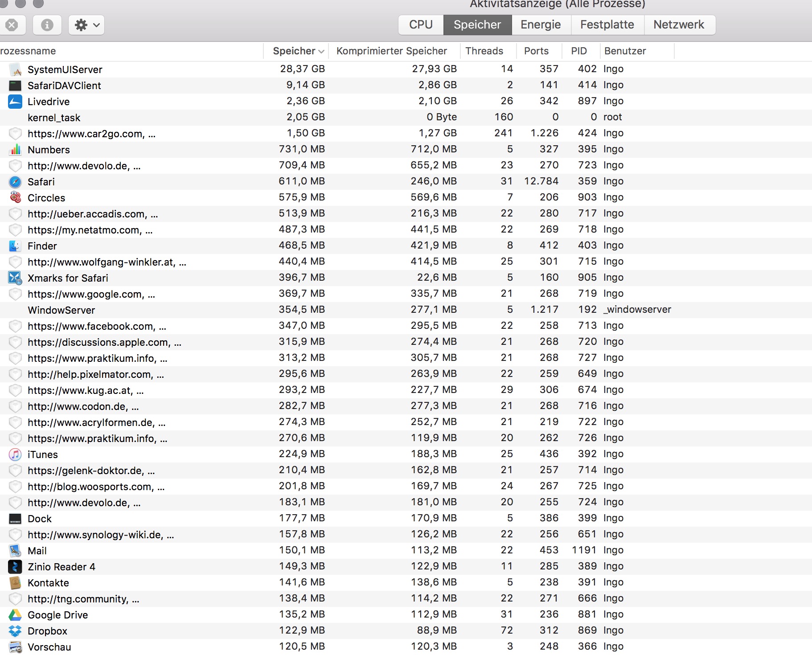This screenshot has width=812, height=655.
Task: Select the http://help.pixelmator.com process name
Action: [x=96, y=374]
